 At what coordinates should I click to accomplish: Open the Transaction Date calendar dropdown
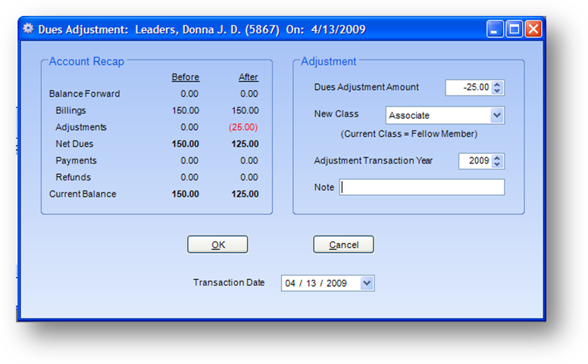pyautogui.click(x=367, y=283)
